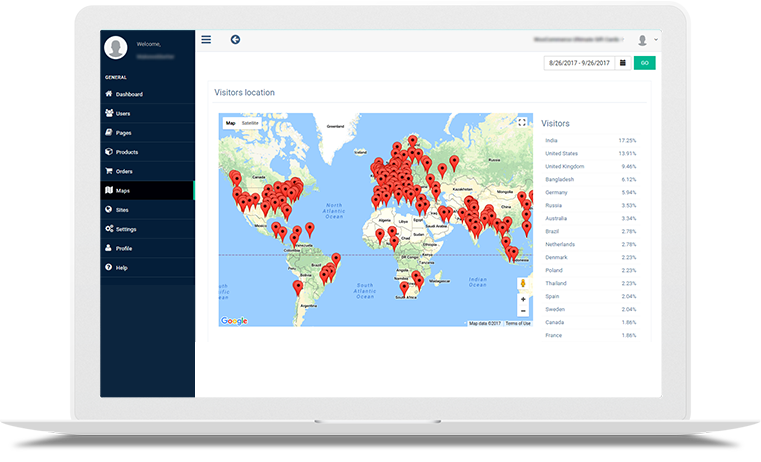Select Orders in the sidebar
761x462 pixels.
pyautogui.click(x=123, y=171)
